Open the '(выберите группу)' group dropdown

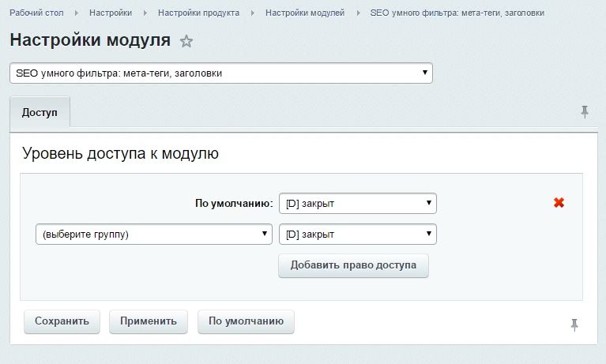coord(154,235)
